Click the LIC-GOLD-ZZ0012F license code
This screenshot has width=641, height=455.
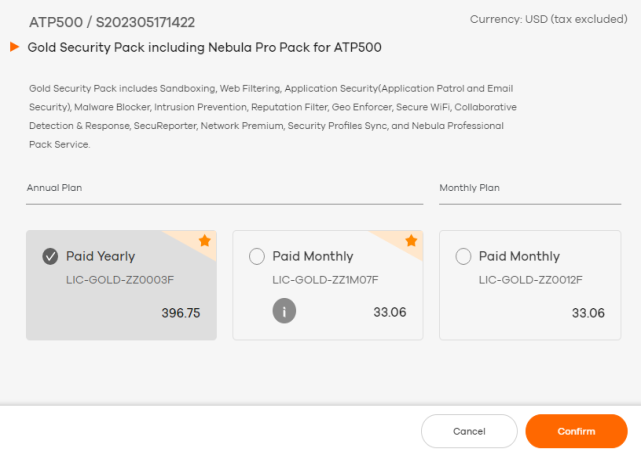(x=531, y=280)
